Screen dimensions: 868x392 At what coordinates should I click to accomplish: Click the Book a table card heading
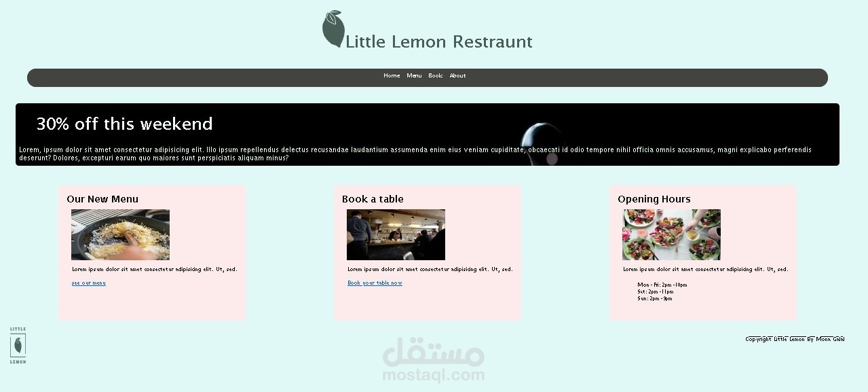click(x=373, y=199)
